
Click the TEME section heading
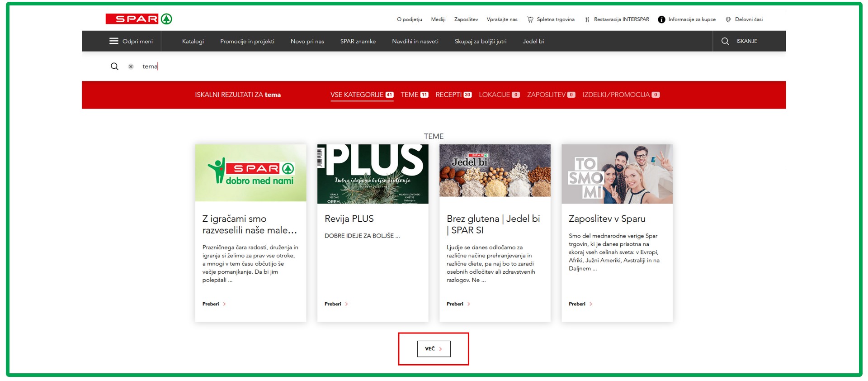pyautogui.click(x=434, y=136)
